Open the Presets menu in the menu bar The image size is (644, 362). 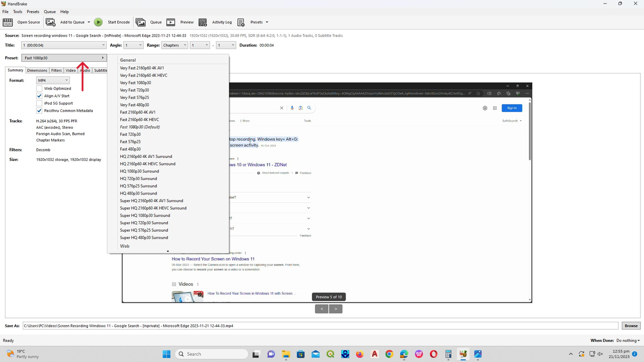33,12
